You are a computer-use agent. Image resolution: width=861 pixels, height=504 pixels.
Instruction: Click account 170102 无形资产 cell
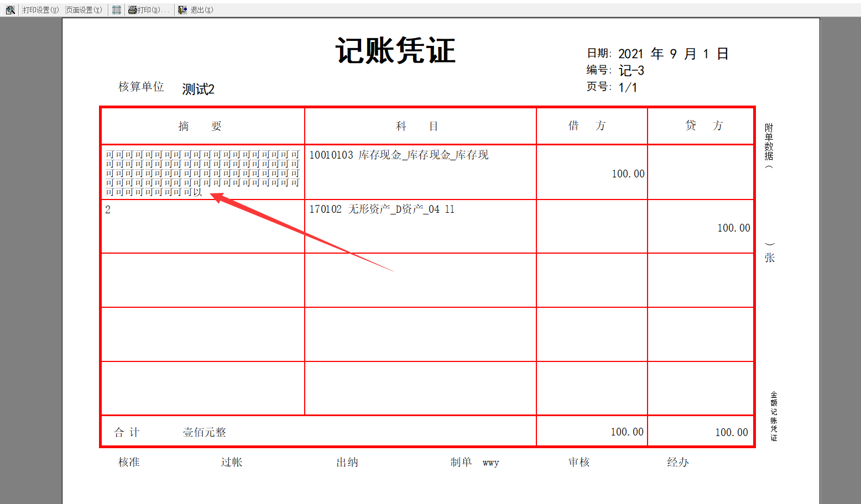382,209
